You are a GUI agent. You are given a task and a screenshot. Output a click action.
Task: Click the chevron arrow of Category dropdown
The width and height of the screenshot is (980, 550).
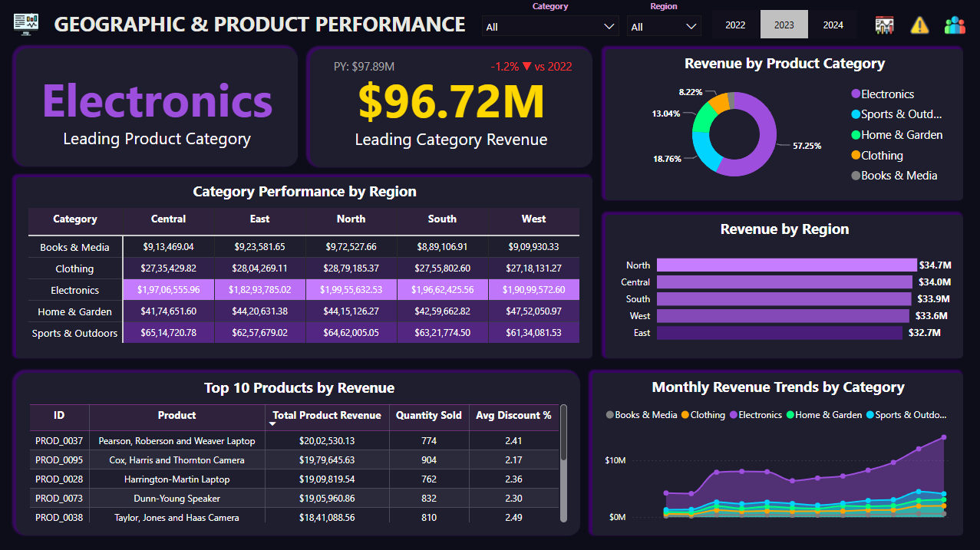[609, 27]
